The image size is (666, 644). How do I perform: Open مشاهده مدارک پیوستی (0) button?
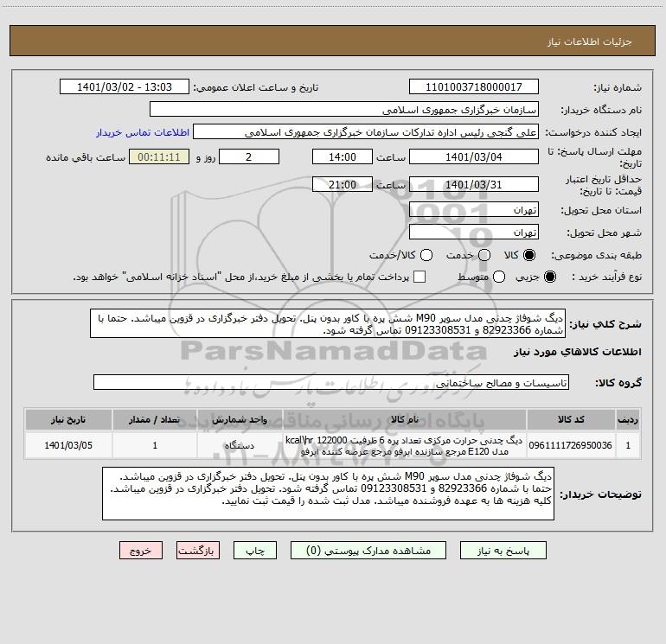click(x=368, y=550)
